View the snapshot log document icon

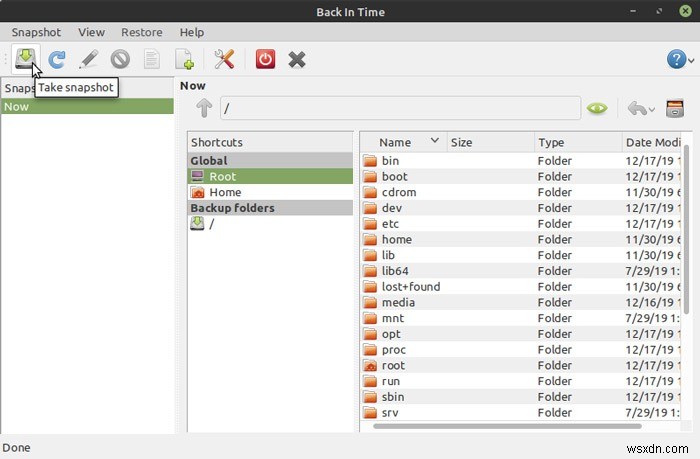[152, 59]
